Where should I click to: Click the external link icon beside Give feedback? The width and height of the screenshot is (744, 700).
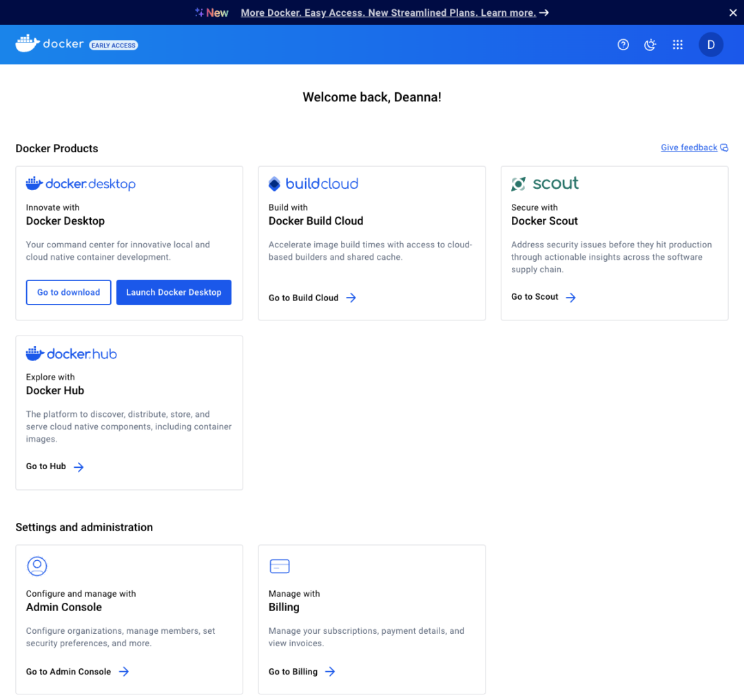pos(723,147)
